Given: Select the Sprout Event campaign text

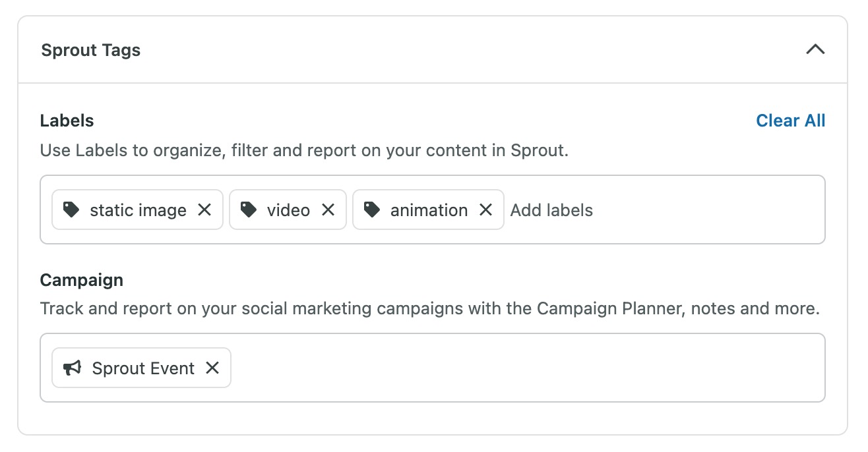Looking at the screenshot, I should (143, 368).
